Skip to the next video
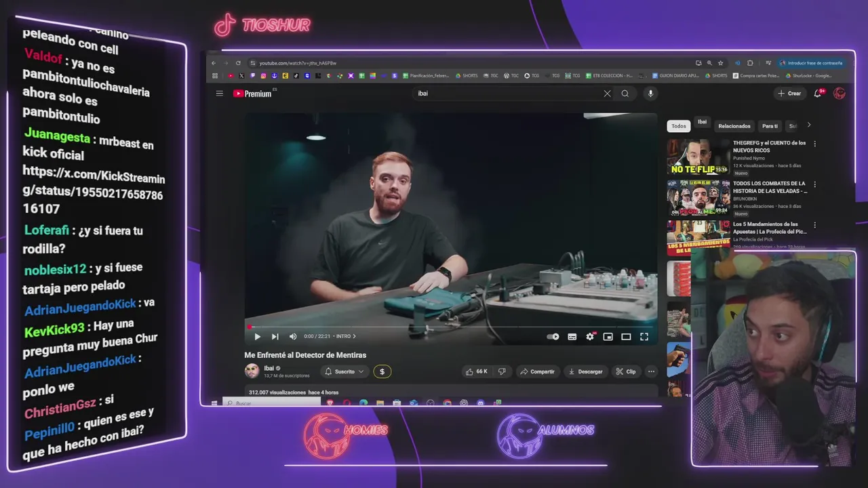868x488 pixels. pyautogui.click(x=275, y=336)
